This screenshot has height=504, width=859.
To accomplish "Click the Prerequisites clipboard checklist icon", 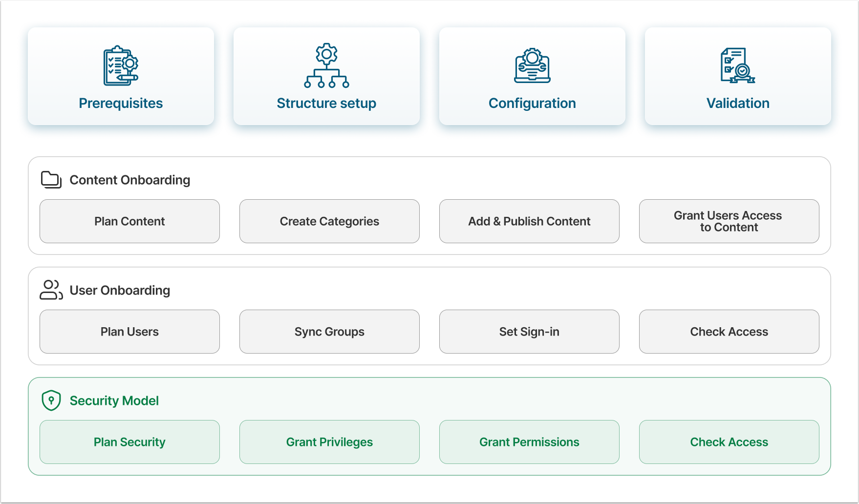I will [121, 65].
